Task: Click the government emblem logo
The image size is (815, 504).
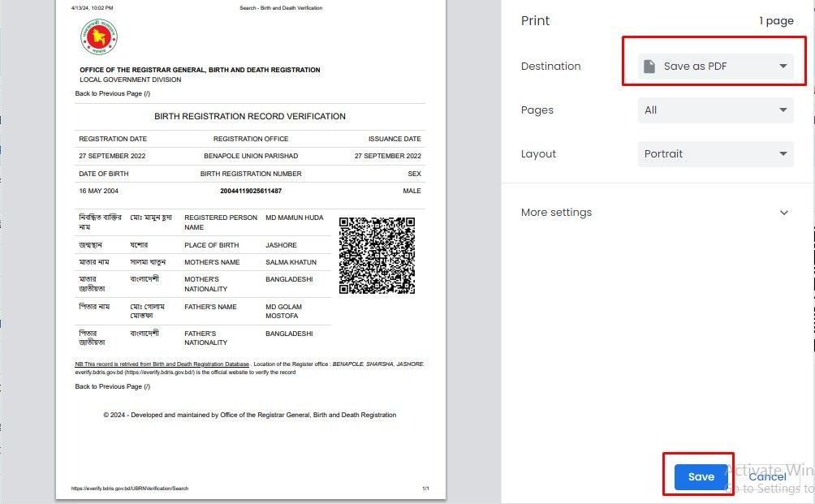Action: tap(99, 36)
